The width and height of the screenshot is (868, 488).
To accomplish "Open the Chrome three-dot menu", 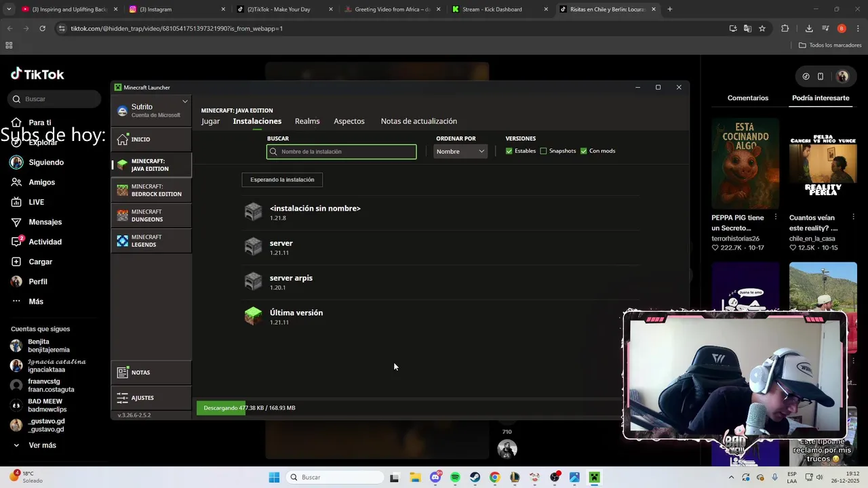I will click(x=858, y=28).
